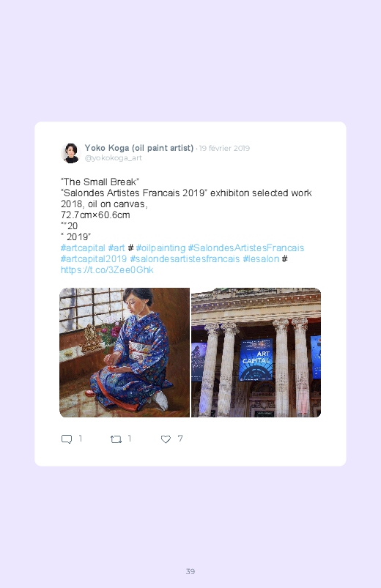Open the #artcapital hashtag
Screen dimensions: 381x588
83,248
